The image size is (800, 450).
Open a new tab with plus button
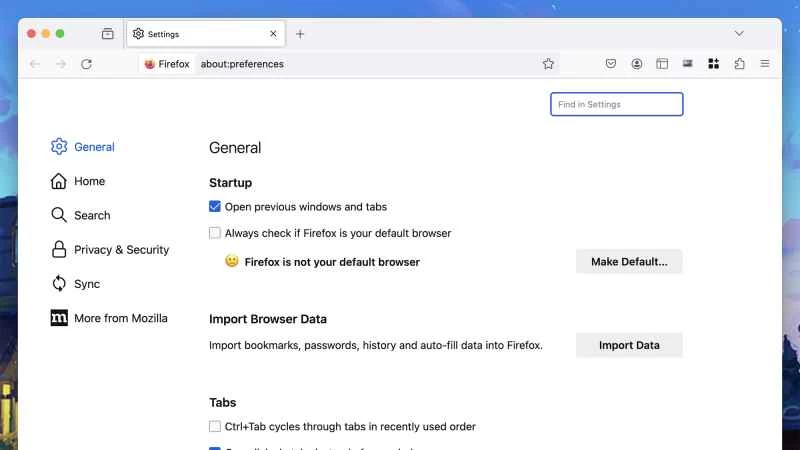click(x=300, y=34)
